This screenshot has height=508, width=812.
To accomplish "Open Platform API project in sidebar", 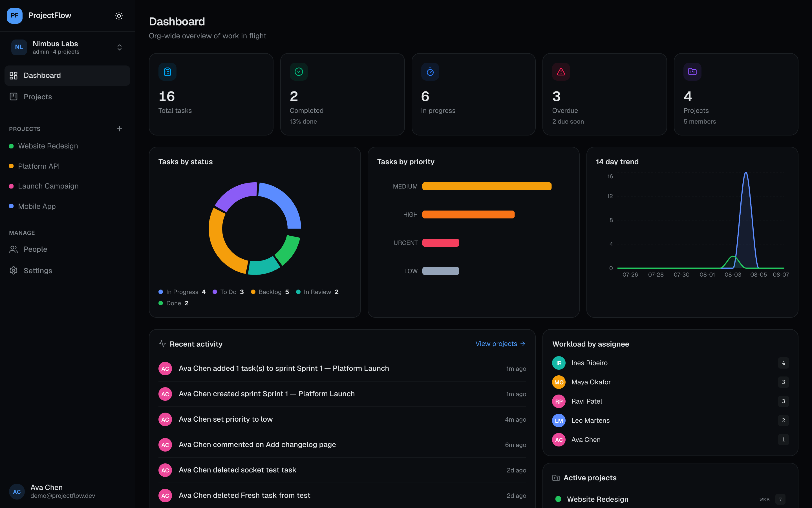I will point(67,166).
